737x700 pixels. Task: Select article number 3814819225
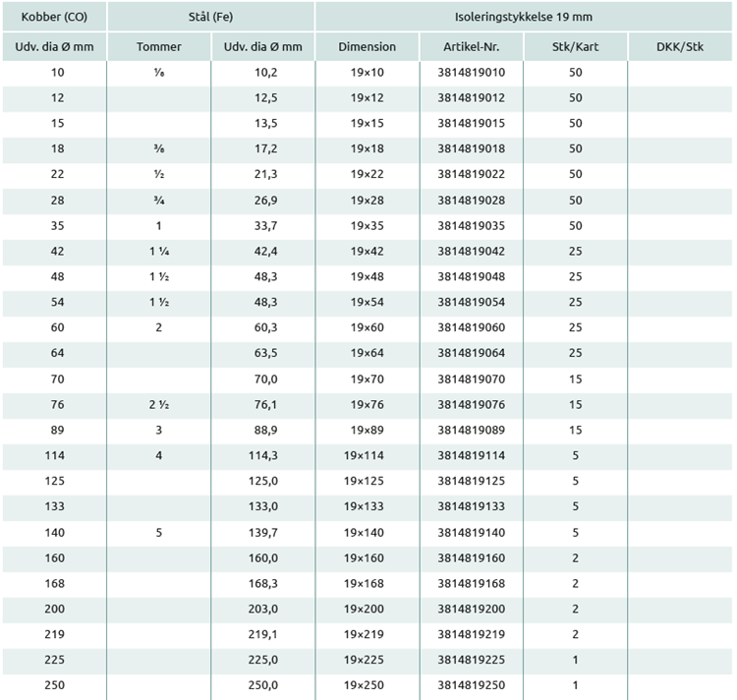[472, 659]
